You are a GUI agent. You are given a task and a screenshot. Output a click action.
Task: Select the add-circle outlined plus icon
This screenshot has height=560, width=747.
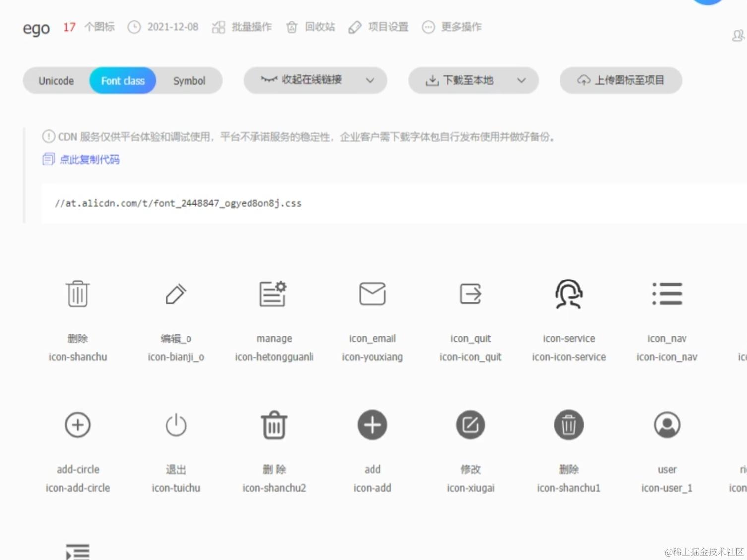point(78,425)
